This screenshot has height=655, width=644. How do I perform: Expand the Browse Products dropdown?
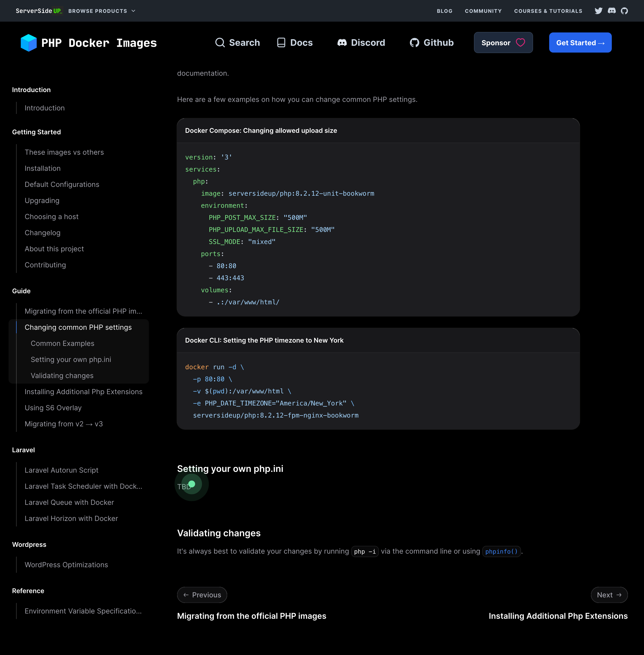[101, 11]
